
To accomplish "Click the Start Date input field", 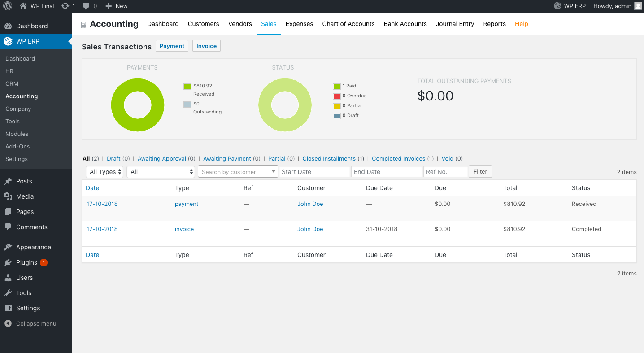I will (314, 172).
